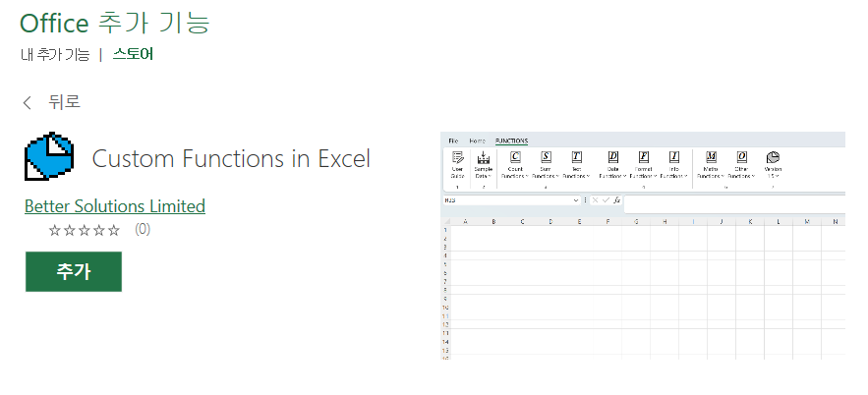This screenshot has width=868, height=395.
Task: Click the Custom Functions in Excel app logo
Action: [49, 156]
